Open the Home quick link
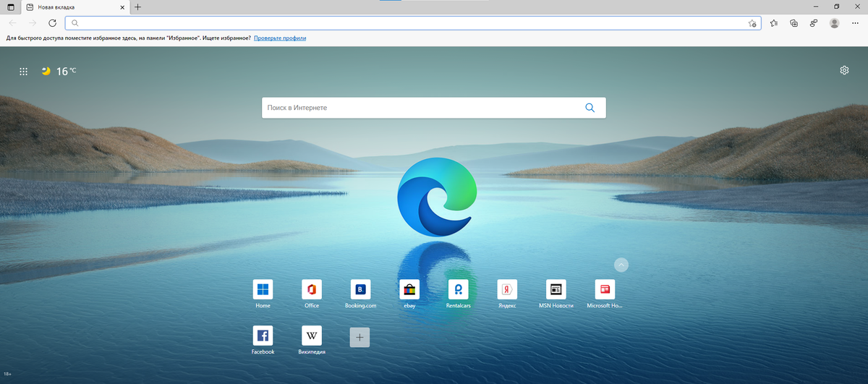The width and height of the screenshot is (868, 384). pos(263,294)
